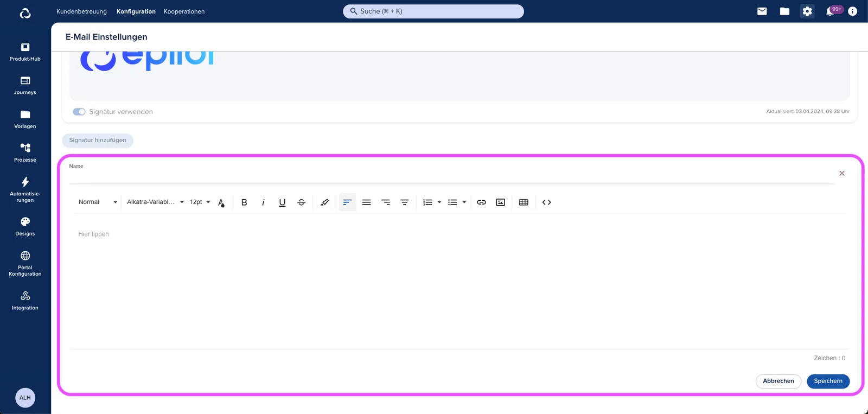Viewport: 868px width, 414px height.
Task: Click the Aktualisiert: 03.04.2024 timestamp
Action: (x=808, y=111)
